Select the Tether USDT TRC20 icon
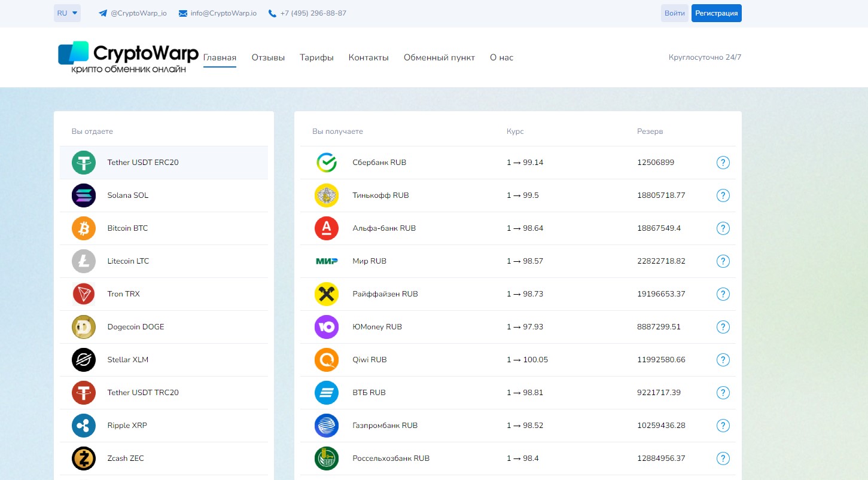Viewport: 868px width, 480px height. click(84, 393)
